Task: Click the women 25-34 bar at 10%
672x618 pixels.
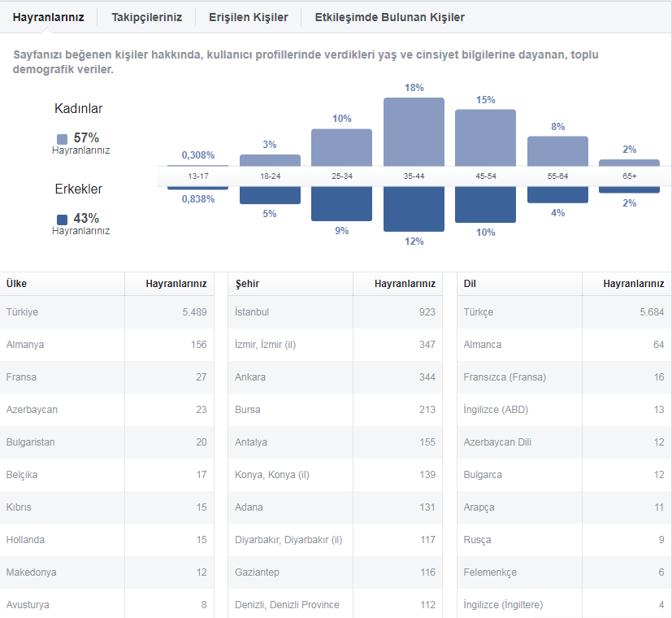Action: pyautogui.click(x=341, y=147)
